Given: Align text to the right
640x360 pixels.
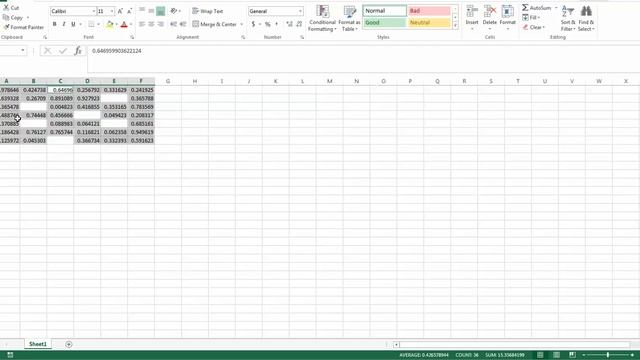Looking at the screenshot, I should click(x=160, y=24).
